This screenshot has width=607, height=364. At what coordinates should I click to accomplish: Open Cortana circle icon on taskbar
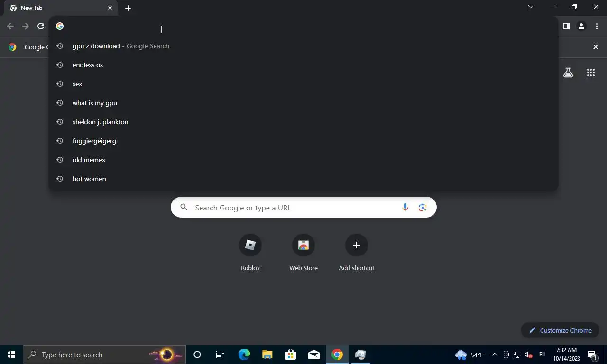point(197,355)
